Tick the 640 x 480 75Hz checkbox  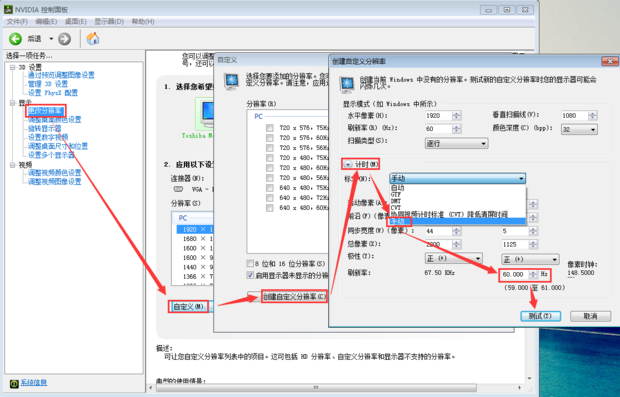[x=270, y=188]
